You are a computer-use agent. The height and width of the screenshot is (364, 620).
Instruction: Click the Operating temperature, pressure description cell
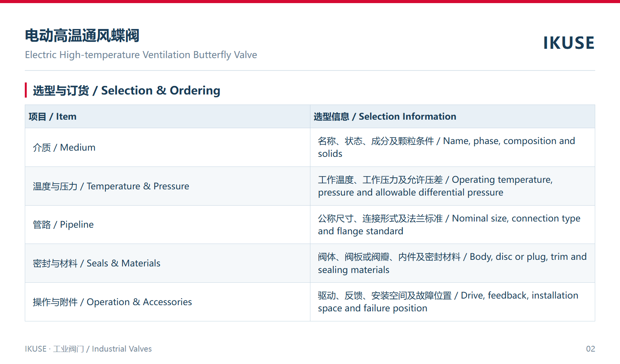pyautogui.click(x=453, y=186)
